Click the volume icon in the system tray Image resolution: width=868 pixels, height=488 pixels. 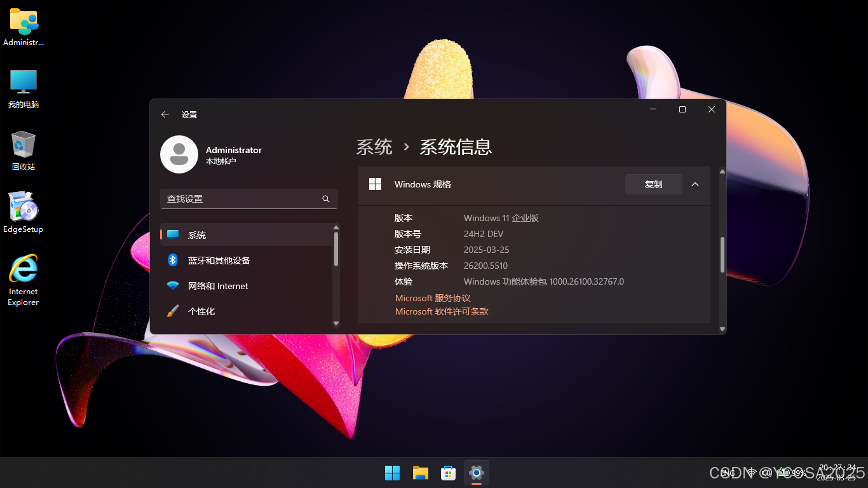767,473
